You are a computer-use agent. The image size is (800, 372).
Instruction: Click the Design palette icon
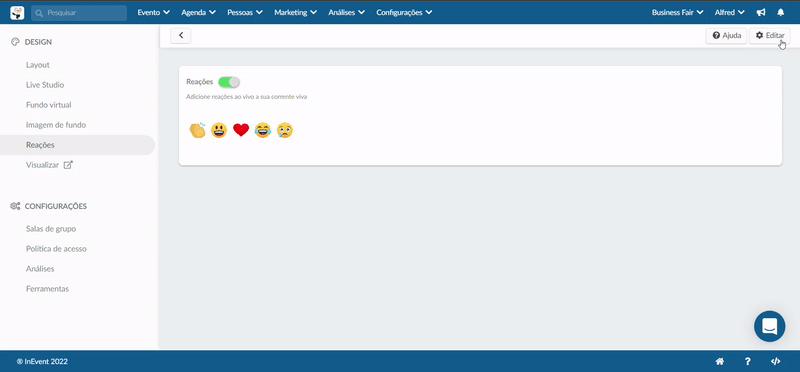(x=15, y=42)
